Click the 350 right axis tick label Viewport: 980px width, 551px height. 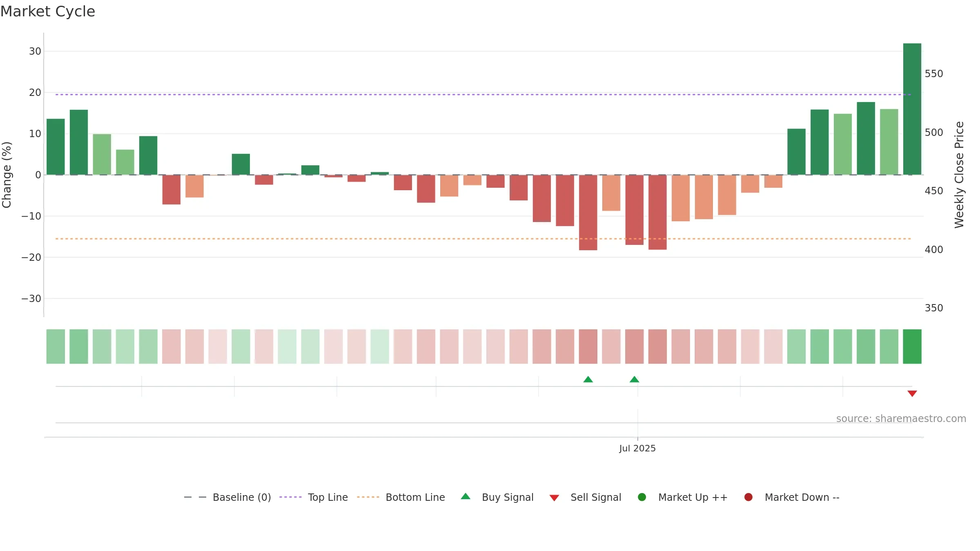click(x=934, y=308)
